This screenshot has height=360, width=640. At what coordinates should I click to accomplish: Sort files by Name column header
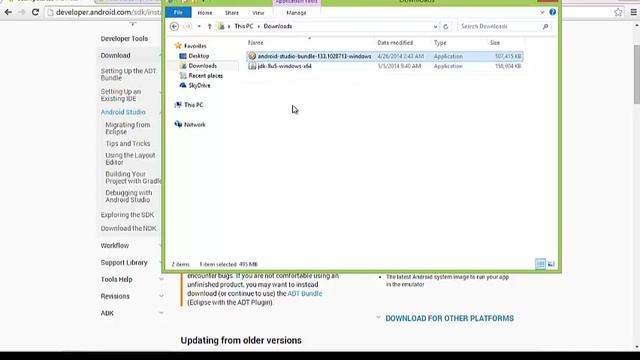[256, 43]
